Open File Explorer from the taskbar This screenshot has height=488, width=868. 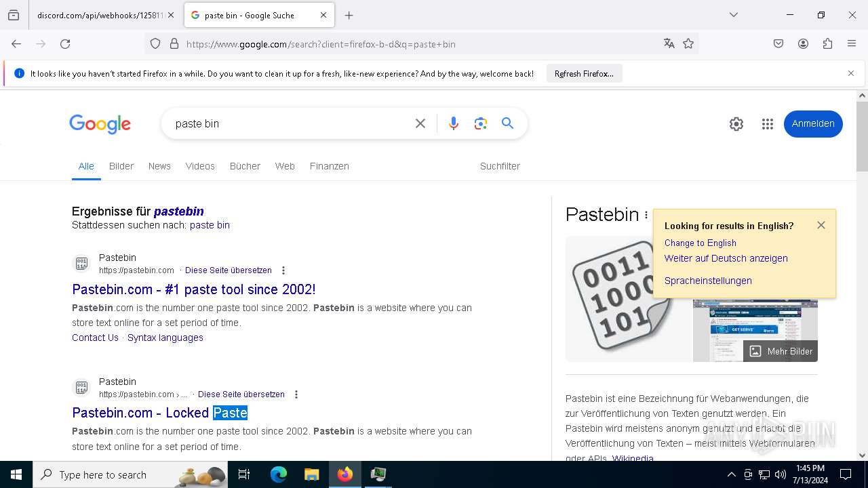click(311, 474)
